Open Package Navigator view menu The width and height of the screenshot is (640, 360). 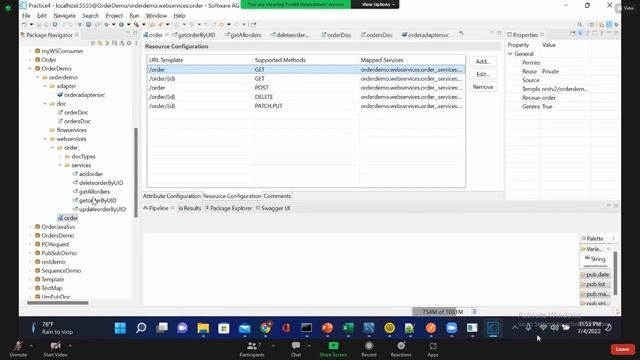point(136,43)
